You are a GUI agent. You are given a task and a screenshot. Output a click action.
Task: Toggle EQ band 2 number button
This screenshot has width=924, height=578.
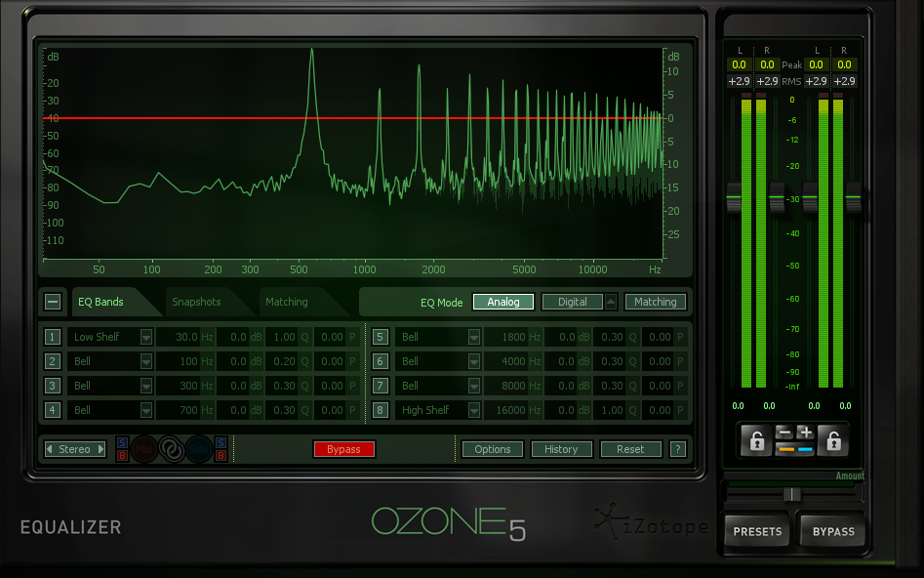[x=53, y=361]
